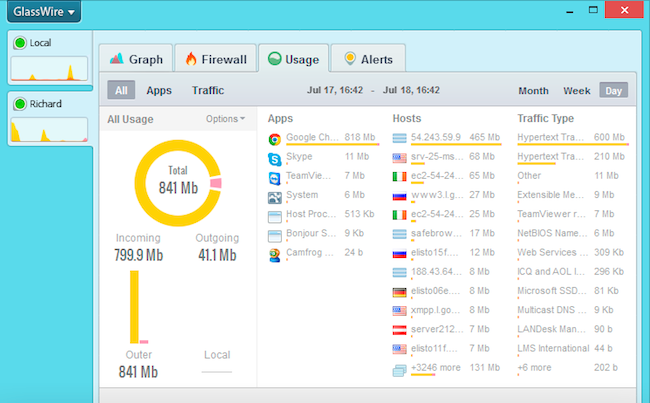Click the System app icon

[x=274, y=196]
